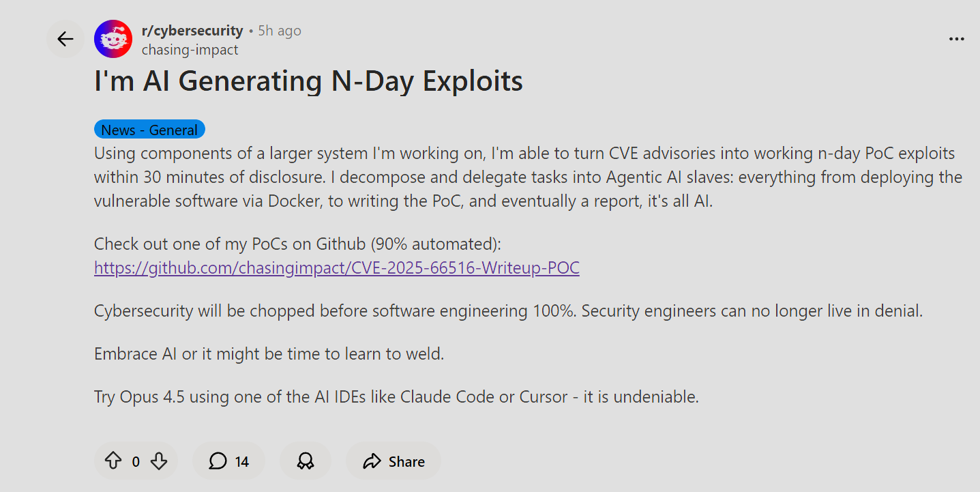Downvote the N-Day Exploits post
980x492 pixels.
159,461
